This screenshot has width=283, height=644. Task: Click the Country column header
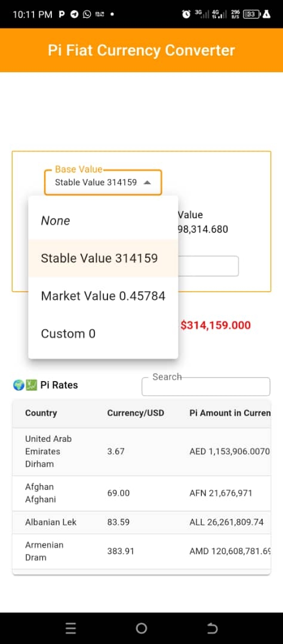41,413
